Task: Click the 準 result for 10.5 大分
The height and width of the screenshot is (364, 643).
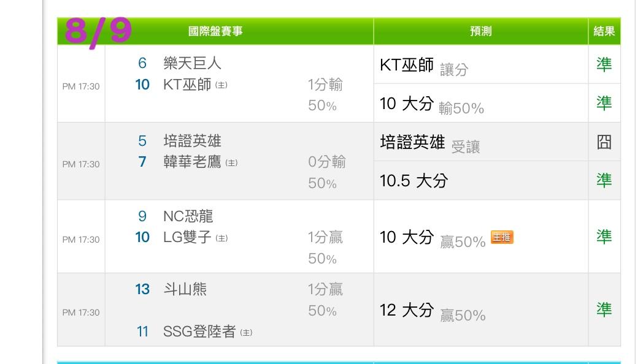Action: coord(604,180)
